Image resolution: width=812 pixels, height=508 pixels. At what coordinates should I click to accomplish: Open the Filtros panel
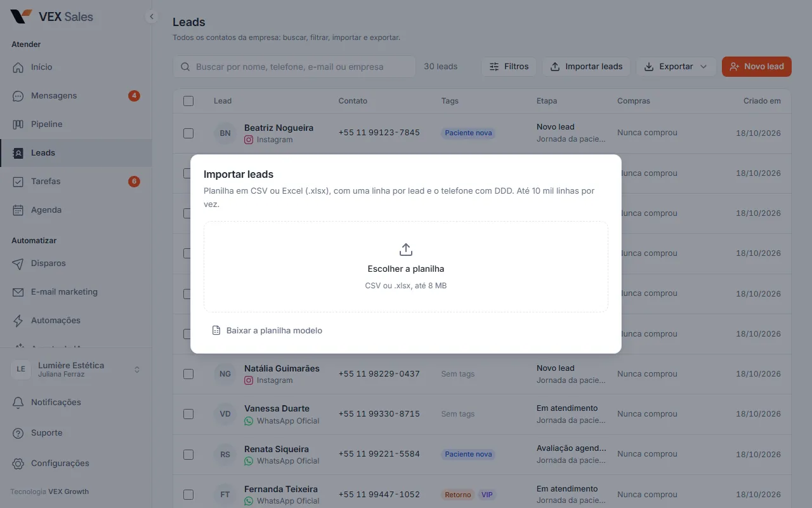pos(509,67)
